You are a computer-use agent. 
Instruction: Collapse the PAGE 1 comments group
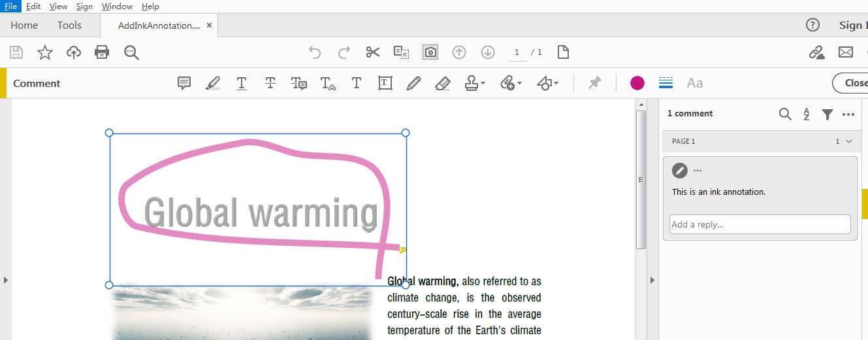click(848, 141)
